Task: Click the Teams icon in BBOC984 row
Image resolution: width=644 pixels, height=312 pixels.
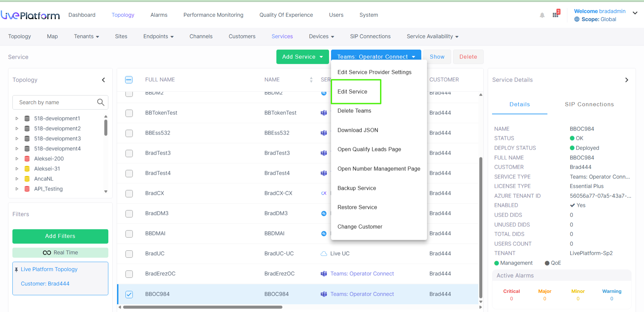Action: coord(324,294)
